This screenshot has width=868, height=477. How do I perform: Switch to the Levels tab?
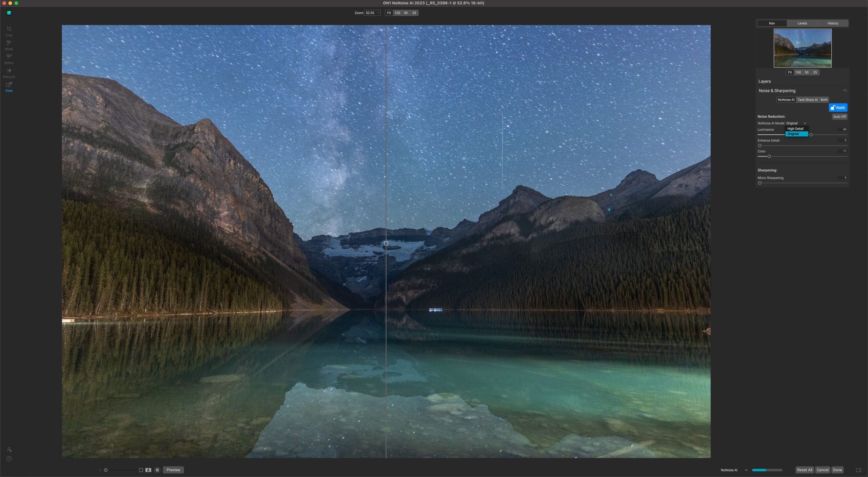[x=802, y=23]
